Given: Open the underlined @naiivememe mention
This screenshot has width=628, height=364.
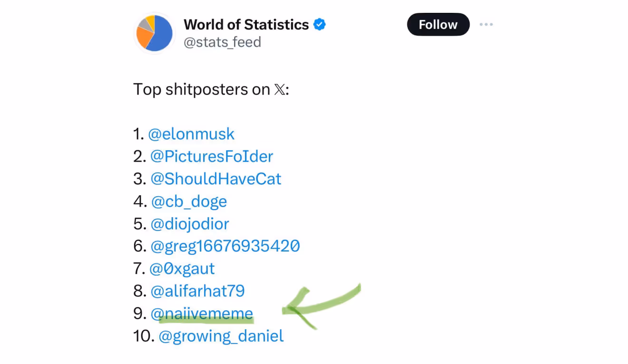Looking at the screenshot, I should tap(202, 313).
